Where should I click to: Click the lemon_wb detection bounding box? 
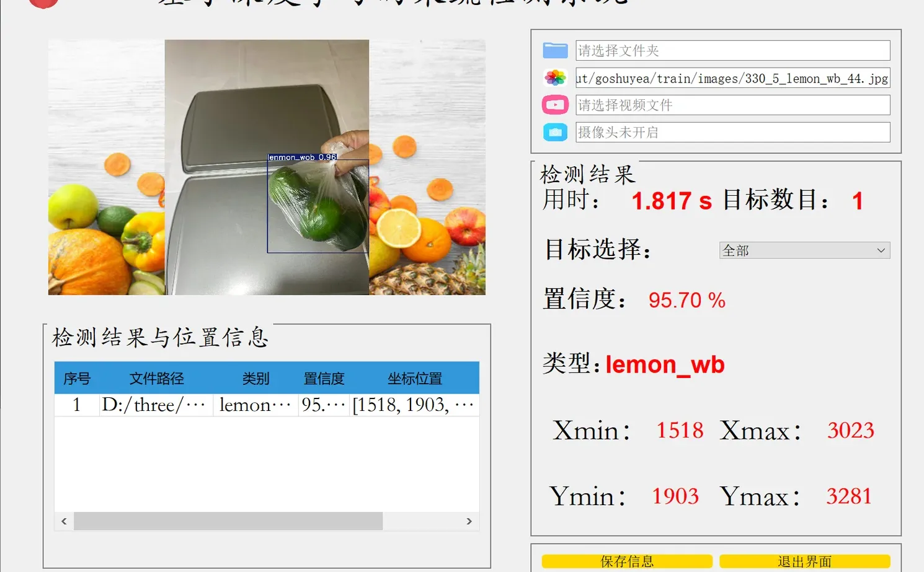(318, 208)
